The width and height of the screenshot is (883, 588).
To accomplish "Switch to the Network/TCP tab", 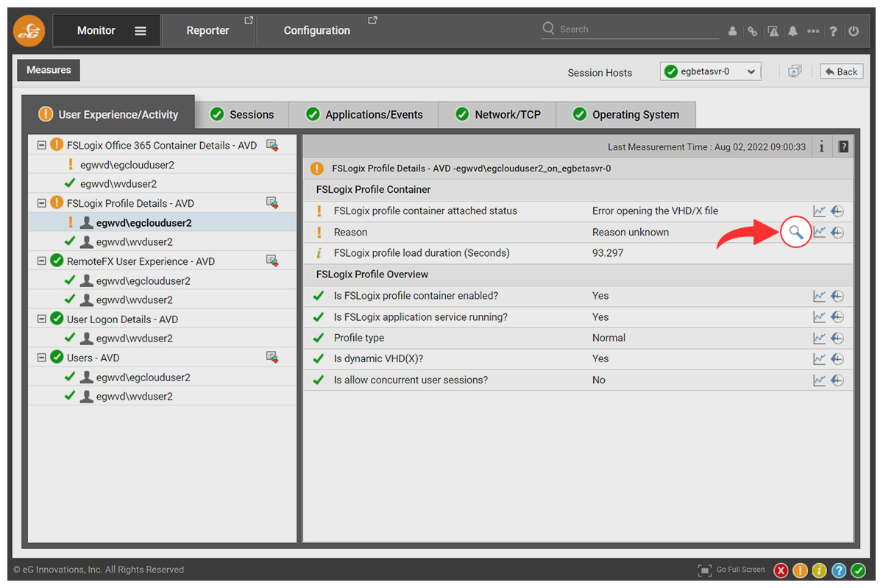I will [497, 115].
